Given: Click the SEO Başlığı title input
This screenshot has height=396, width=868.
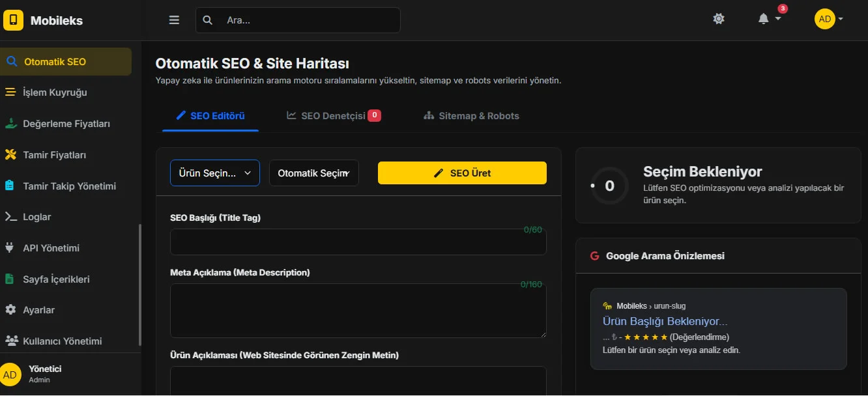Looking at the screenshot, I should click(x=358, y=242).
